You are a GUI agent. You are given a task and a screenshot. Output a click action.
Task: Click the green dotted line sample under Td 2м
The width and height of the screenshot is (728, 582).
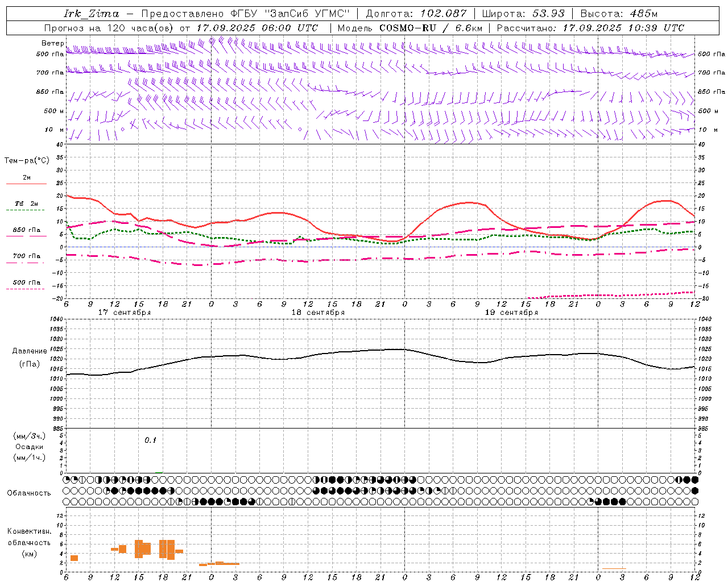(x=25, y=210)
